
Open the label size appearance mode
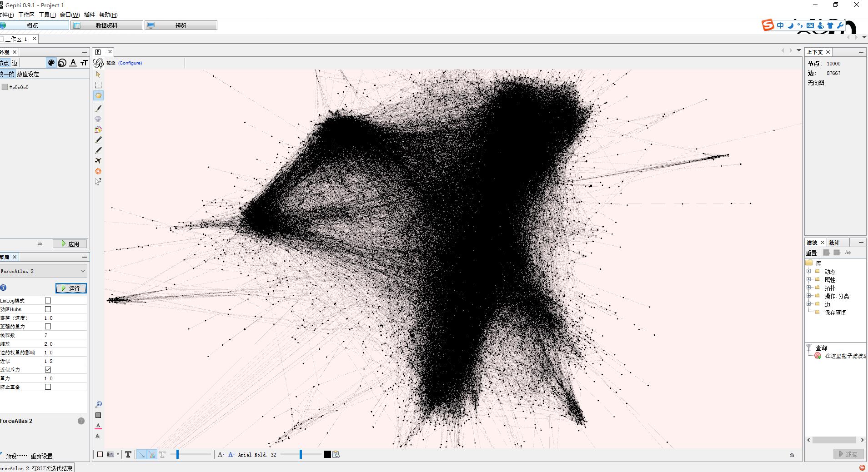[84, 63]
